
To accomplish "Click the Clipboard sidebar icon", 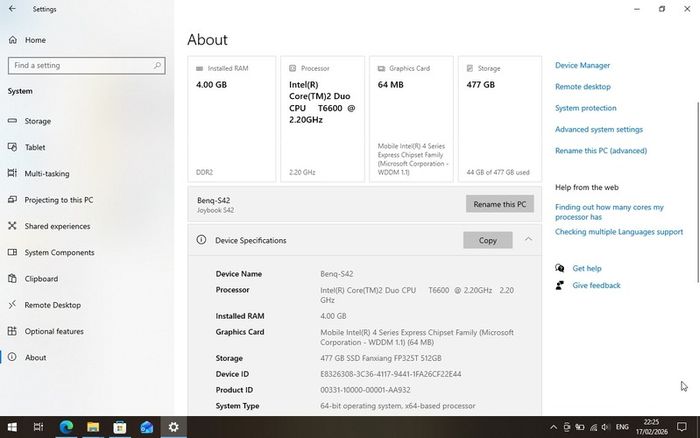I will pos(12,279).
